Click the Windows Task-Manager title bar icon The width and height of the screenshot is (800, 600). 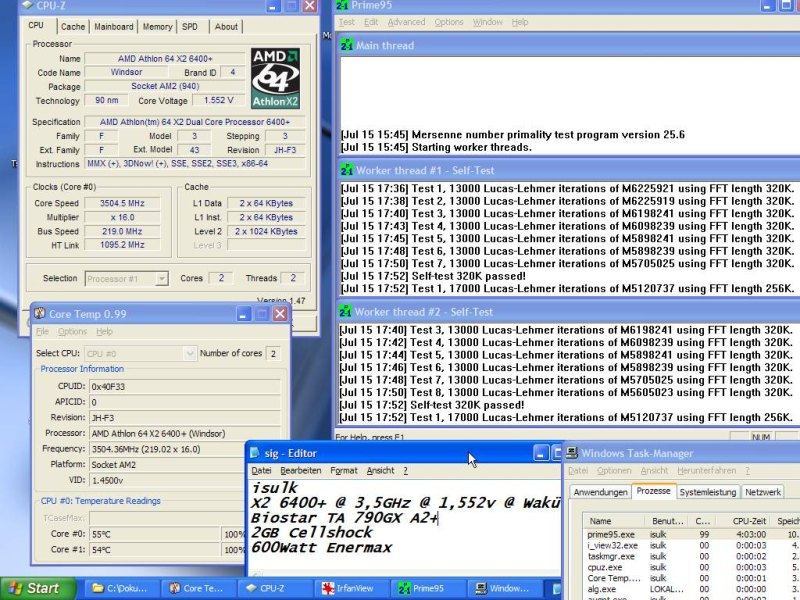(x=572, y=453)
